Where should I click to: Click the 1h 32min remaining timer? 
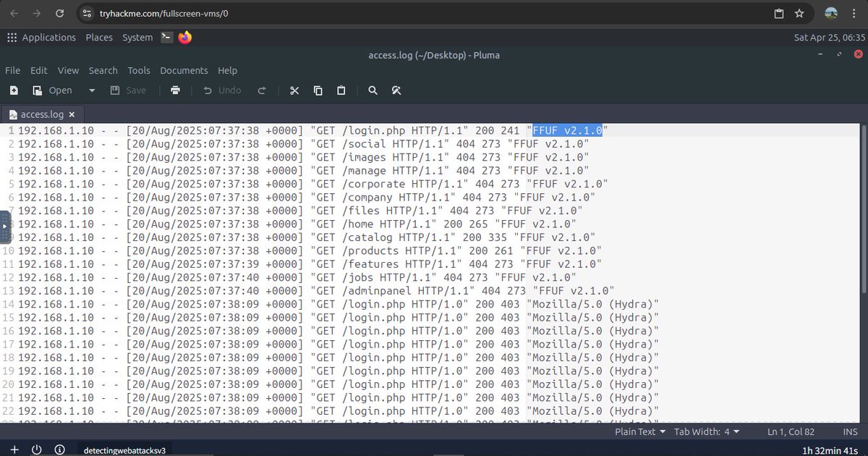(x=830, y=449)
